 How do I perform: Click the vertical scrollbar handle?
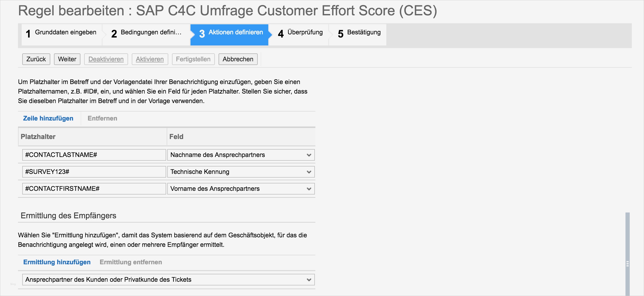627,263
